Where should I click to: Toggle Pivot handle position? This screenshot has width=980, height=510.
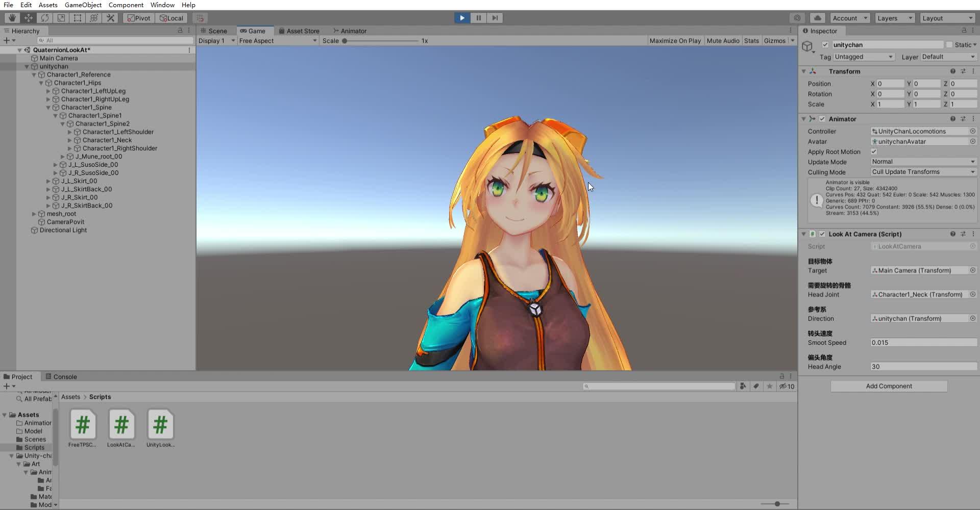pos(139,18)
